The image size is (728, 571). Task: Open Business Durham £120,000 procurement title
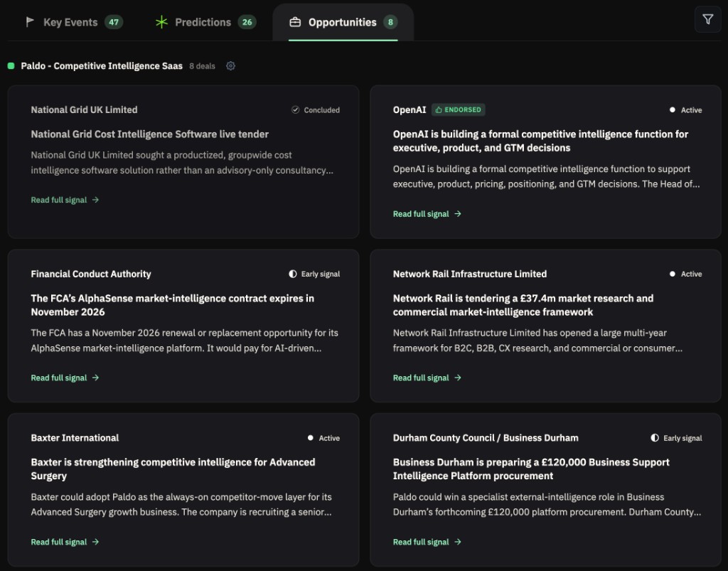point(531,469)
